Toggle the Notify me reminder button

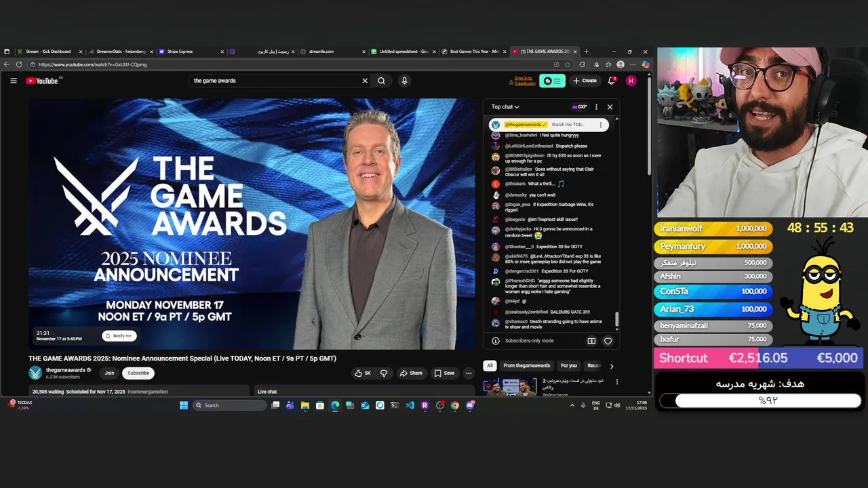[x=119, y=335]
